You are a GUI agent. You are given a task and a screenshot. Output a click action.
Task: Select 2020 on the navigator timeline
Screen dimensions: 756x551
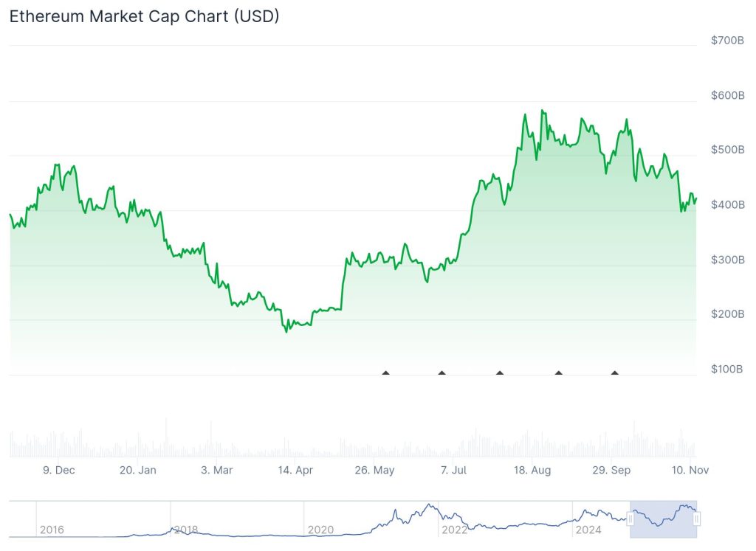[x=320, y=530]
